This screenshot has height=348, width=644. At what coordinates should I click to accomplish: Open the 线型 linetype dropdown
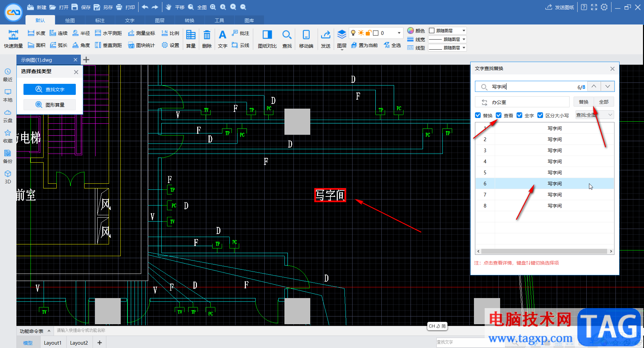pos(464,48)
